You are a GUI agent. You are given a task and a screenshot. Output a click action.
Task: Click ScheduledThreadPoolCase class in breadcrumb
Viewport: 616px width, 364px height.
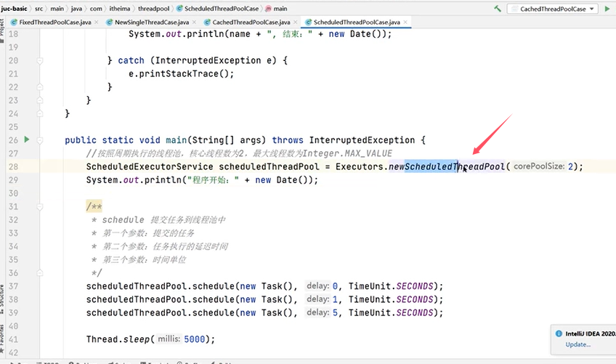point(218,8)
